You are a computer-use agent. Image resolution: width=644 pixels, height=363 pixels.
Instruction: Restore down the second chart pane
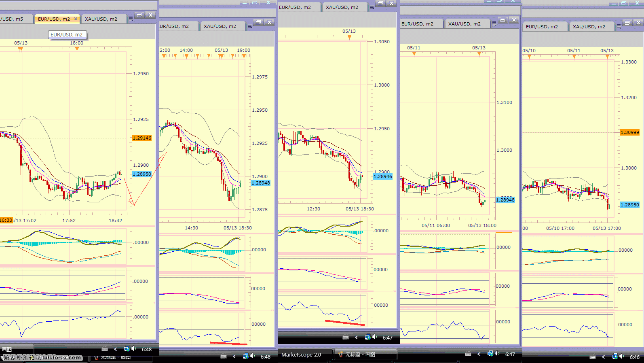259,22
